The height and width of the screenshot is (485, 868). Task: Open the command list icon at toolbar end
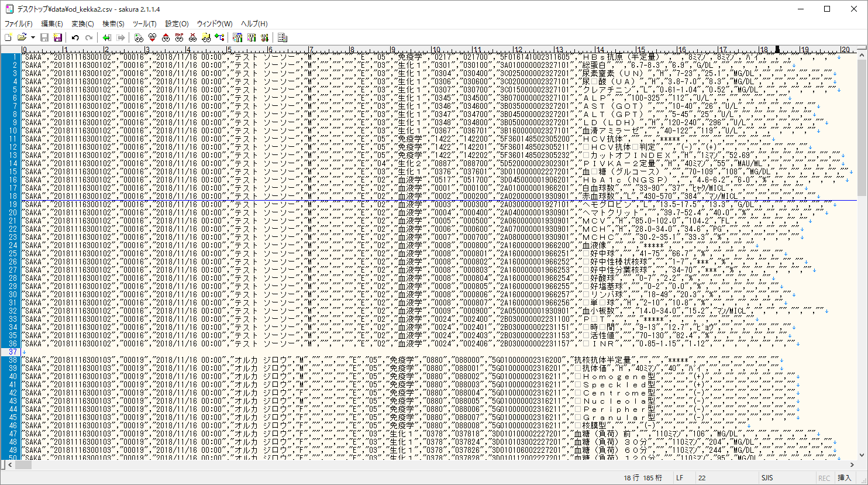(283, 37)
